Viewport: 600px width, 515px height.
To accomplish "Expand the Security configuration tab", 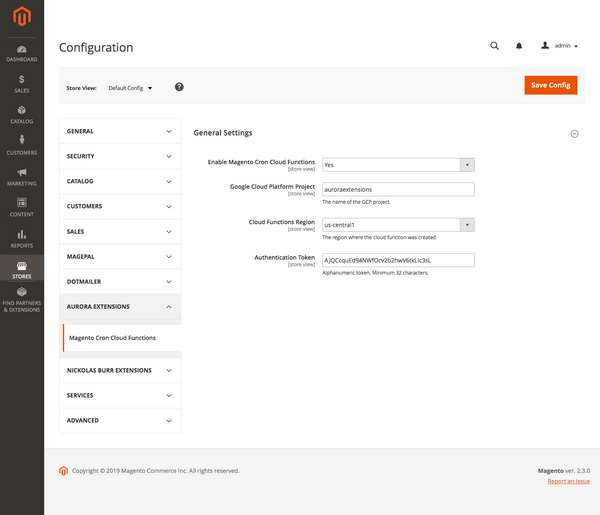I will click(x=121, y=157).
